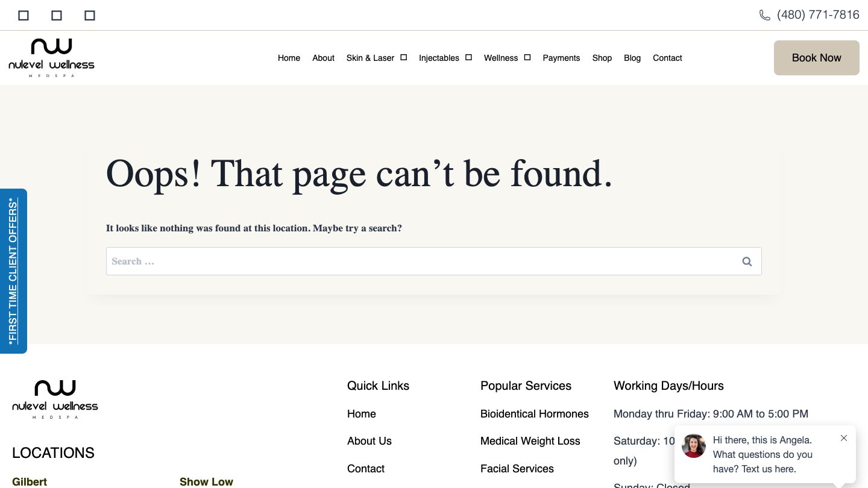The width and height of the screenshot is (868, 488).
Task: Click the middle square icon in the top bar
Action: point(57,15)
